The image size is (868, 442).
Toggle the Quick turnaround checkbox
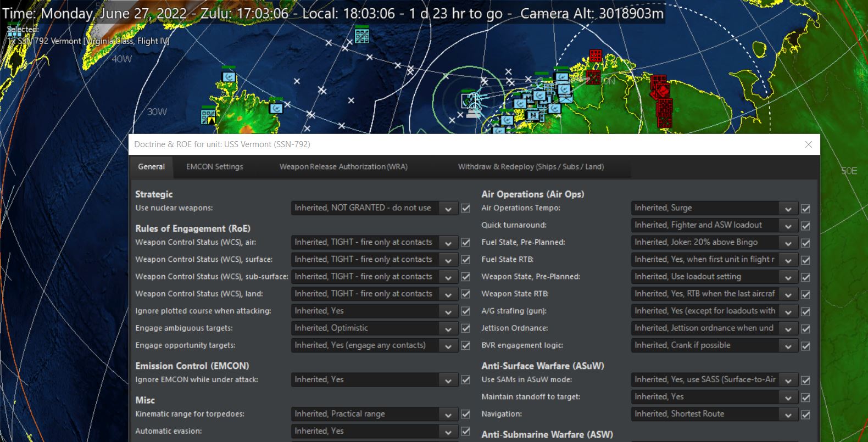(x=806, y=226)
